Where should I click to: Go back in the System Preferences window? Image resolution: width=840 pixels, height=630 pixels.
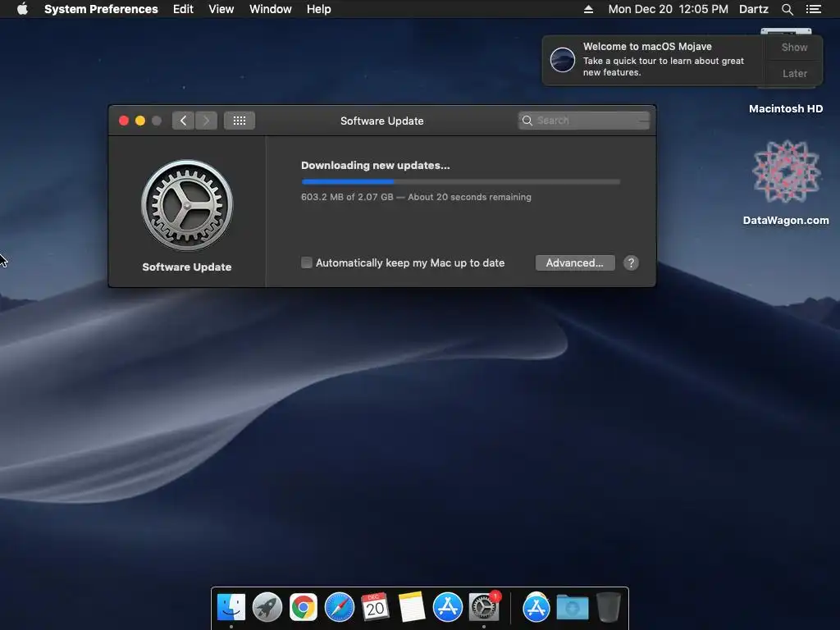pos(183,121)
